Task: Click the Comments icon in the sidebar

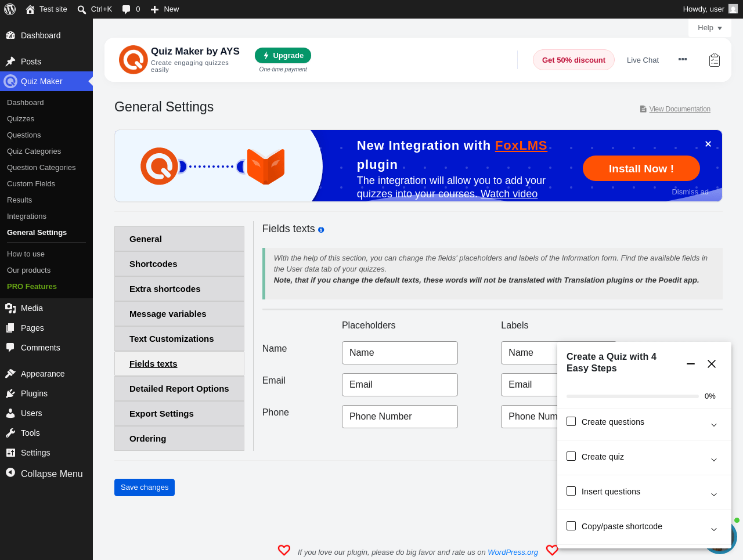Action: click(x=10, y=348)
